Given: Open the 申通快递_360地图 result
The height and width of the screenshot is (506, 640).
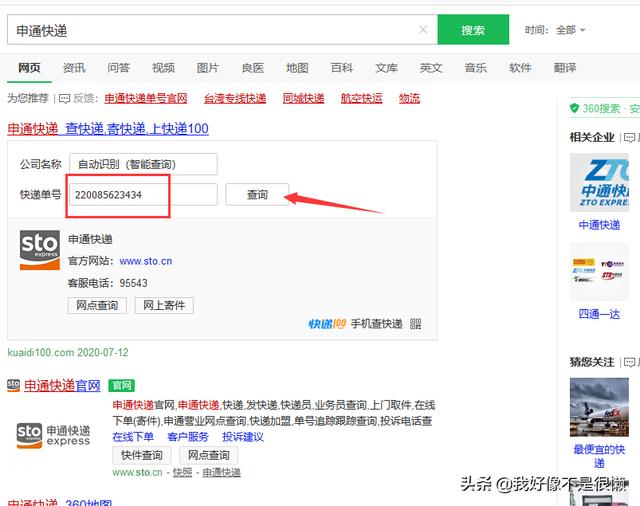Looking at the screenshot, I should point(60,502).
